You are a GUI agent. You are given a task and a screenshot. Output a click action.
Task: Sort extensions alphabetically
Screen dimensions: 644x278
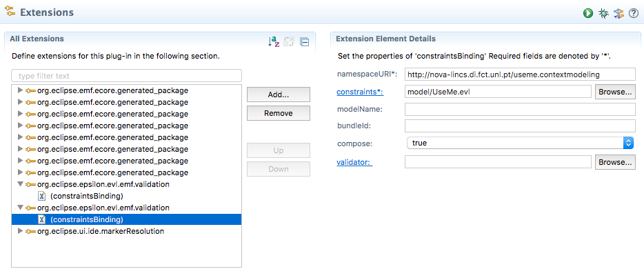pyautogui.click(x=274, y=41)
